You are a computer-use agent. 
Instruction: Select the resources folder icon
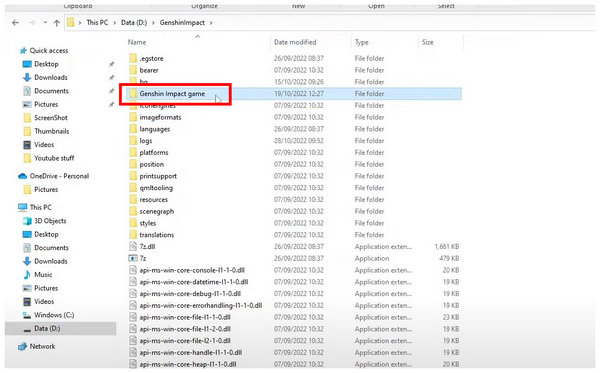[x=133, y=199]
